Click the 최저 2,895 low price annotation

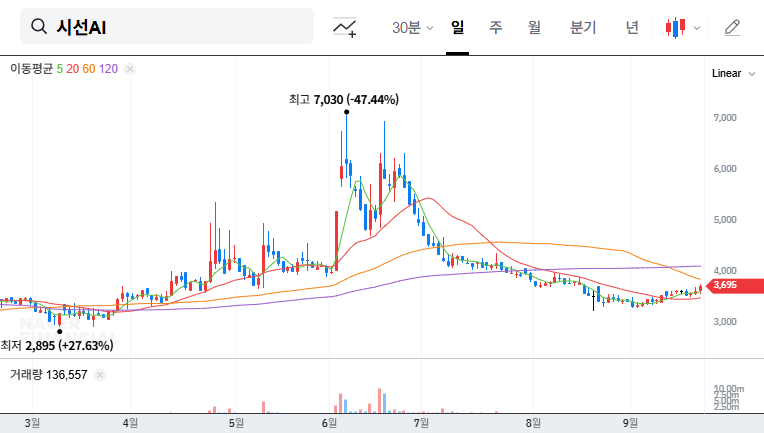point(57,346)
